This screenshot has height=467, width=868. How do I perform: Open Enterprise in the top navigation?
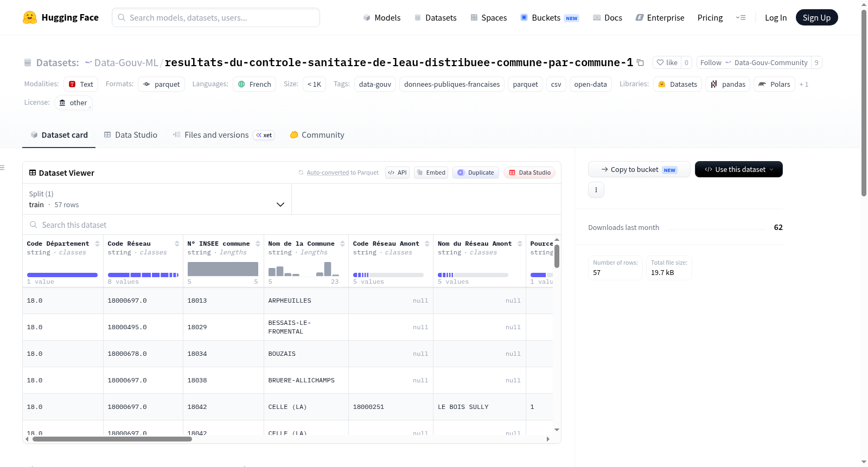tap(660, 17)
